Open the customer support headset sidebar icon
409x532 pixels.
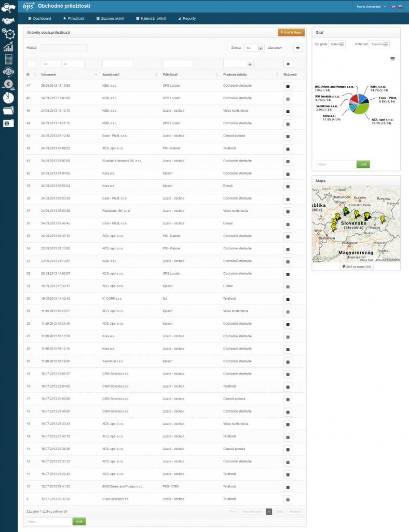pos(8,72)
